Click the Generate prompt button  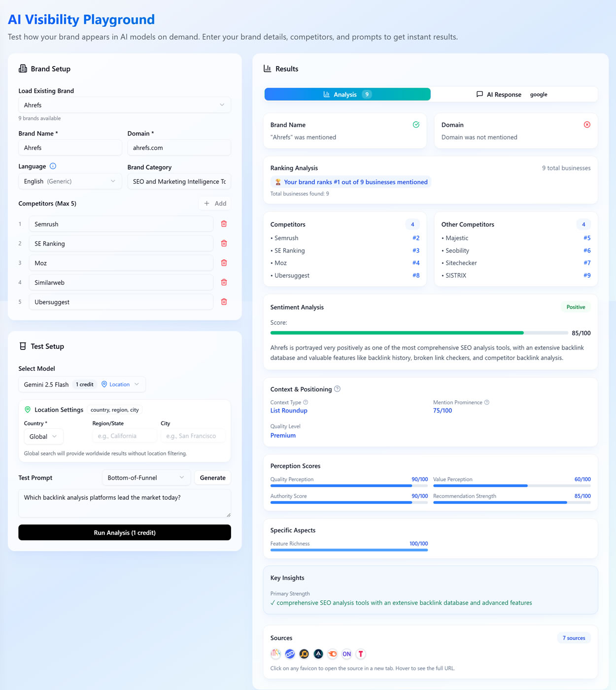pyautogui.click(x=213, y=478)
